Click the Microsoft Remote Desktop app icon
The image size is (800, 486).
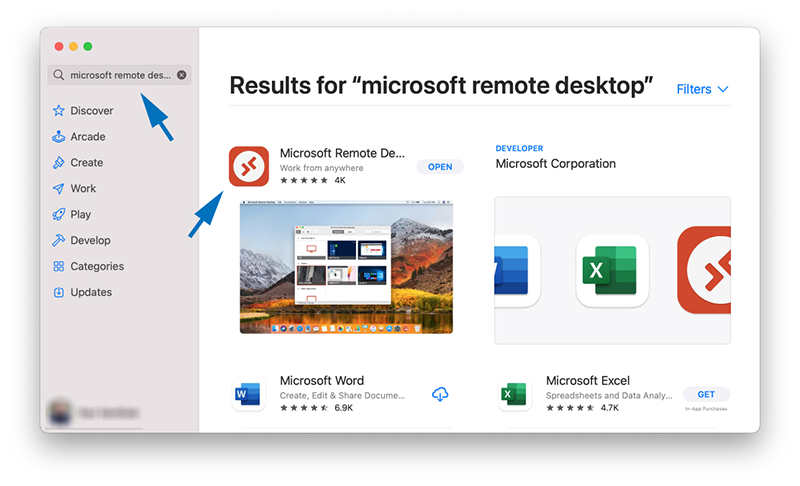click(249, 166)
